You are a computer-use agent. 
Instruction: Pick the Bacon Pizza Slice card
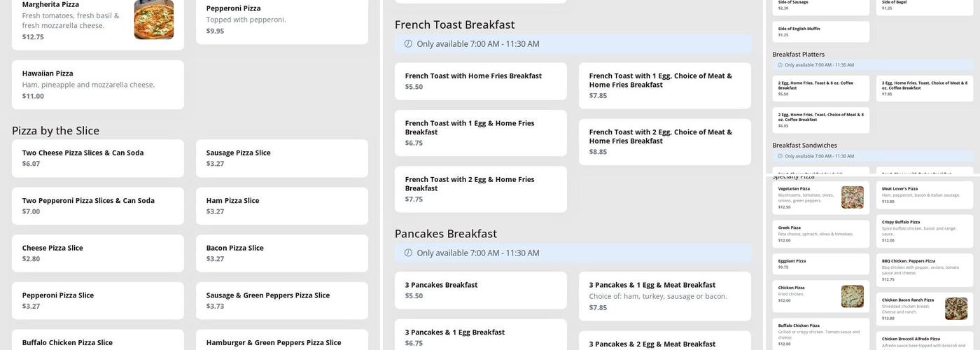[281, 253]
